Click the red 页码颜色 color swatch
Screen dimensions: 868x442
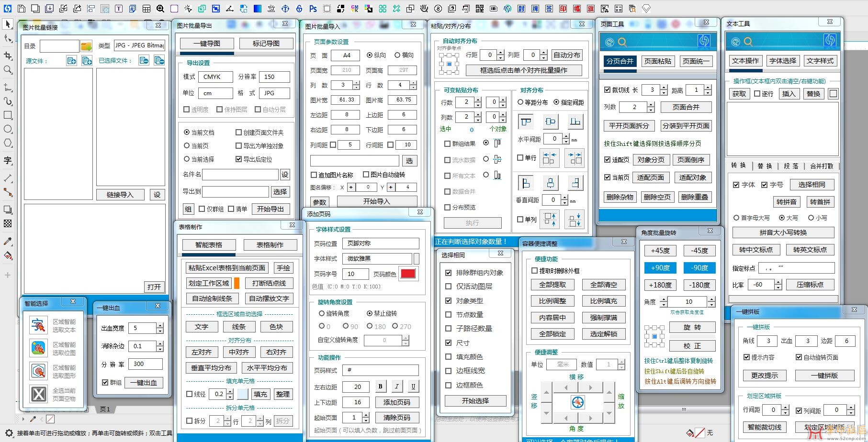(408, 274)
